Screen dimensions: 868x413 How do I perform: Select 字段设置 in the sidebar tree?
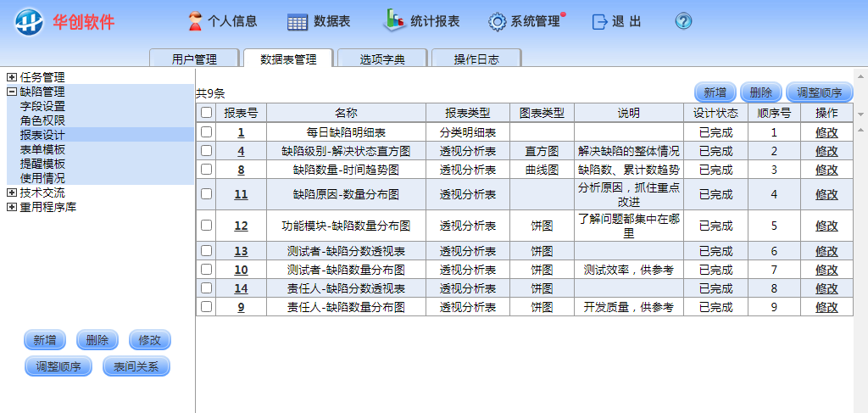click(x=42, y=106)
